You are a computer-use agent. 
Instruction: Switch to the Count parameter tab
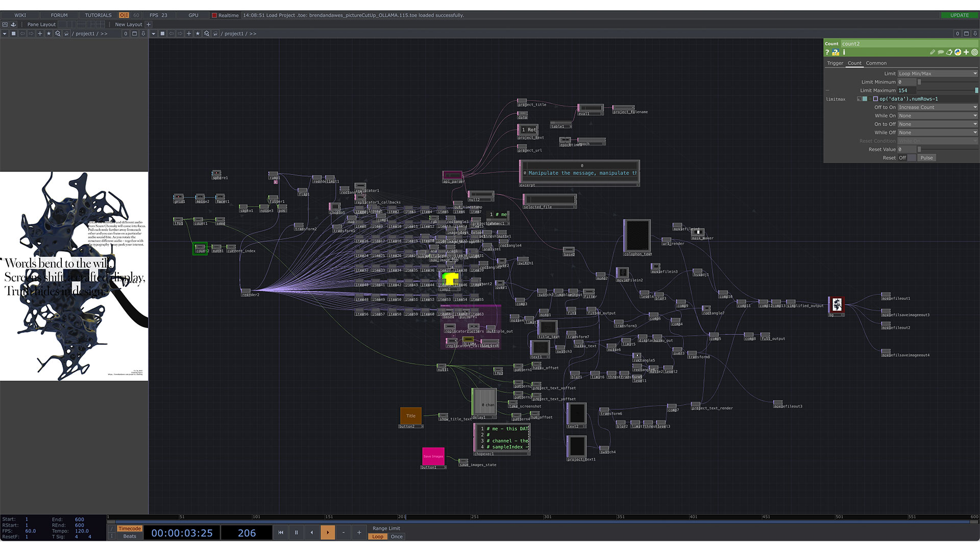point(854,63)
